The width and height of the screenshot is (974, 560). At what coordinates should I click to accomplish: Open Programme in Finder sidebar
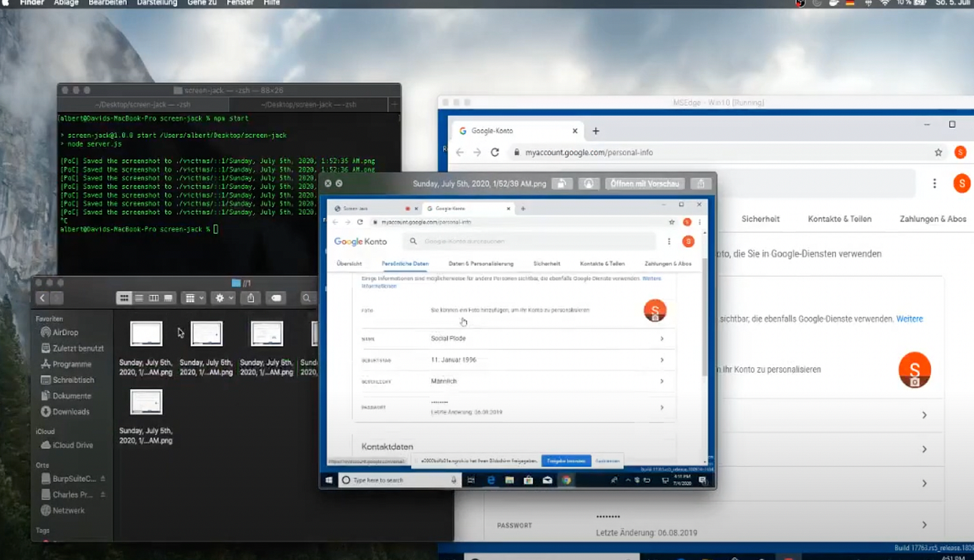click(66, 364)
